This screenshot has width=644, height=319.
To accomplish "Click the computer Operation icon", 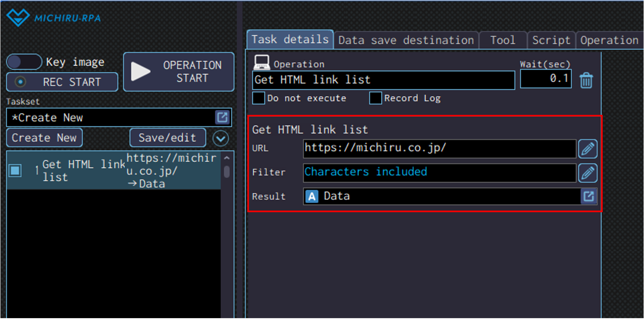I will tap(261, 63).
